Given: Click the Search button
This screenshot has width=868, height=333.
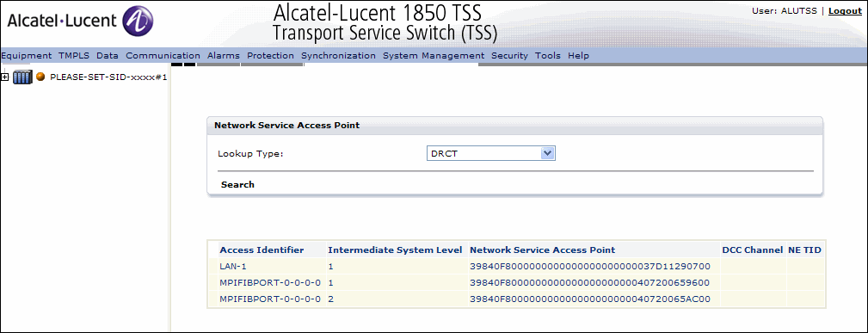Looking at the screenshot, I should 237,184.
